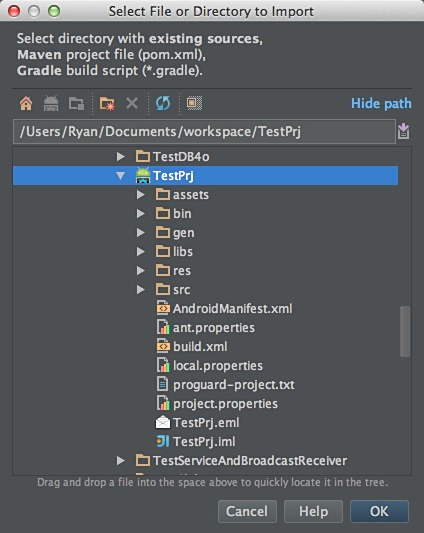This screenshot has height=533, width=424.
Task: Expand the gen folder
Action: coord(141,233)
